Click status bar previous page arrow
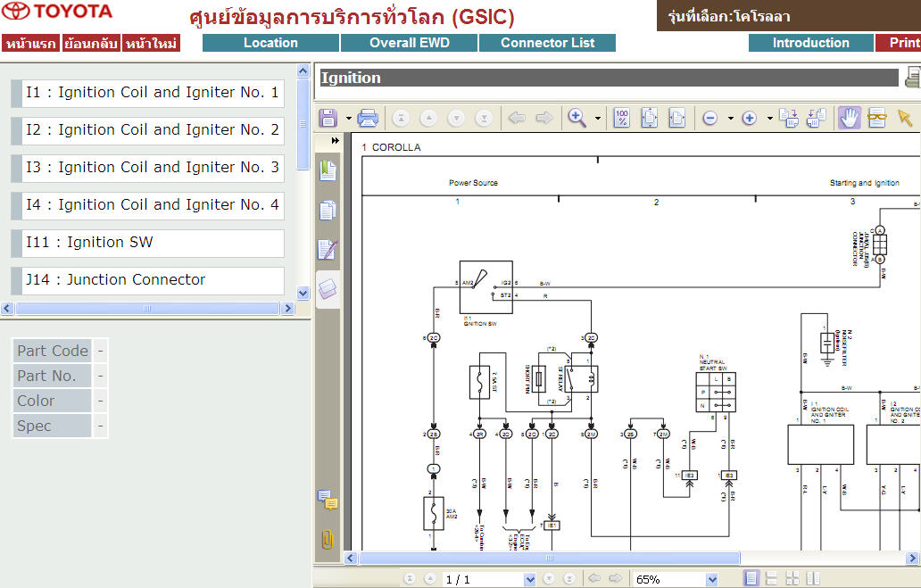The image size is (921, 588). [x=429, y=578]
